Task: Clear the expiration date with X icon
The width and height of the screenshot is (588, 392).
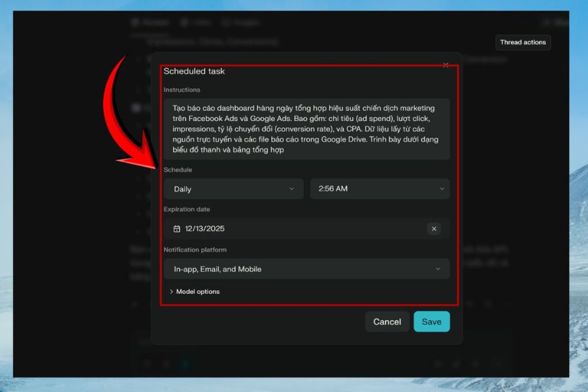Action: pos(434,229)
